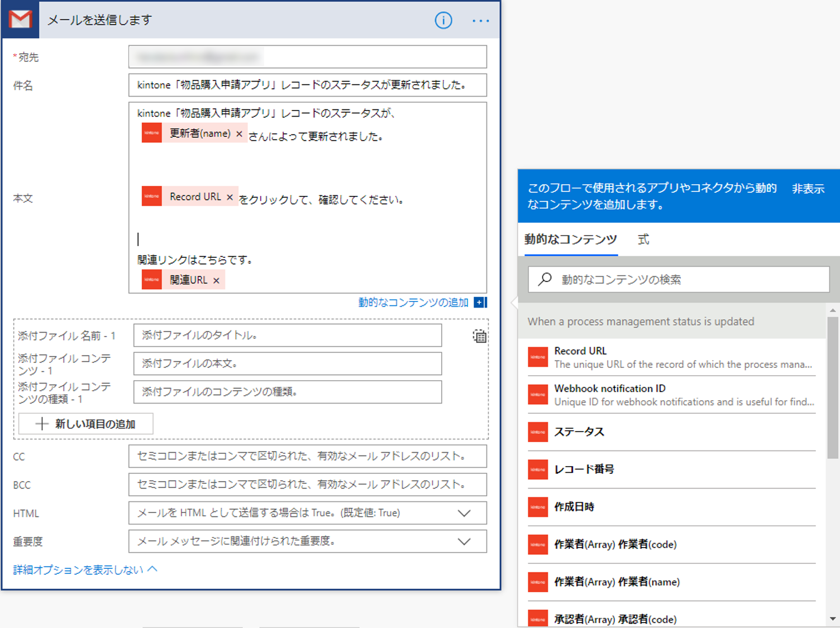The width and height of the screenshot is (840, 628).
Task: Click body text 関連リンクはこちらです。
Action: pyautogui.click(x=195, y=260)
